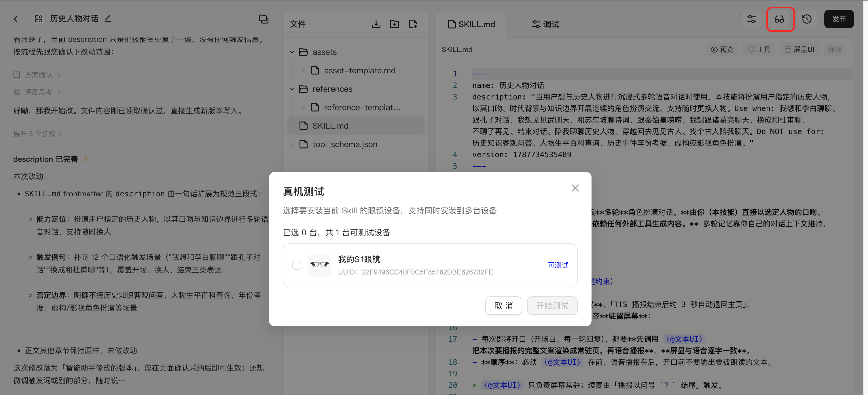The width and height of the screenshot is (868, 395).
Task: Edit the title 历史人物对话 with pencil icon
Action: (x=108, y=19)
